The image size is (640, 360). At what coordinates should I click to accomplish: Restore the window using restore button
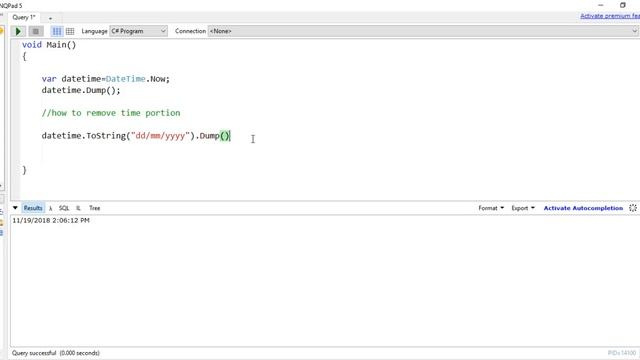(x=622, y=5)
